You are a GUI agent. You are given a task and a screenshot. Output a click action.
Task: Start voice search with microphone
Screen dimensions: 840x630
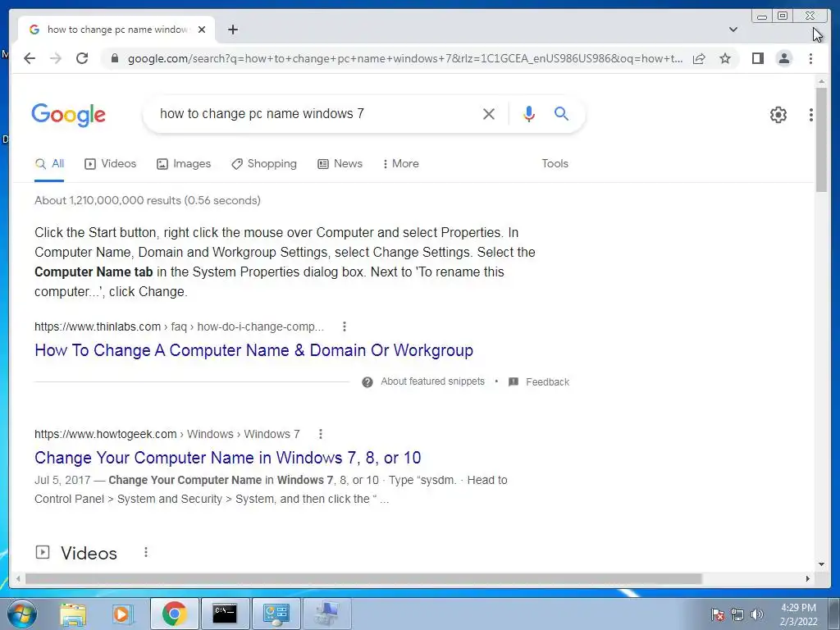529,113
